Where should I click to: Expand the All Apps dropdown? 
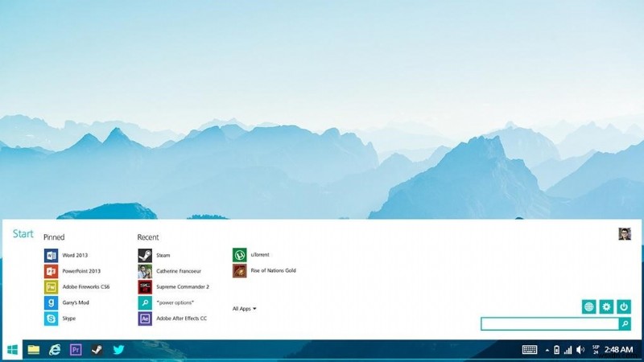245,309
